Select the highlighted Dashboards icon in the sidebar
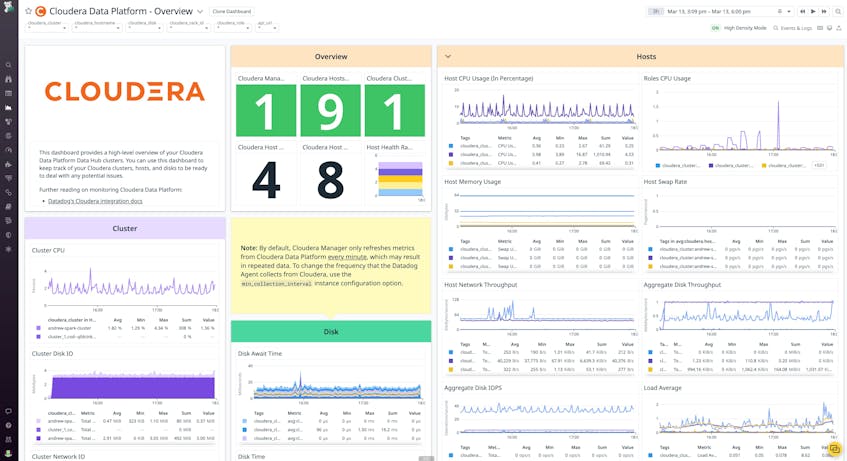 pyautogui.click(x=8, y=107)
